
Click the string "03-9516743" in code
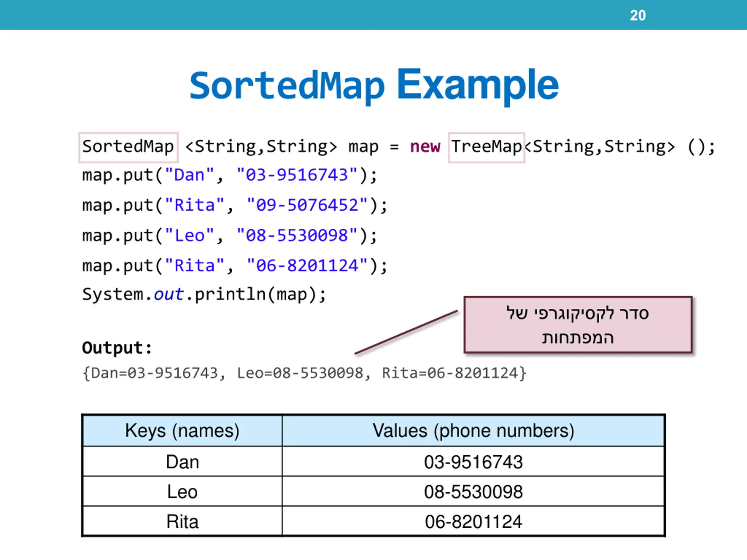point(297,175)
